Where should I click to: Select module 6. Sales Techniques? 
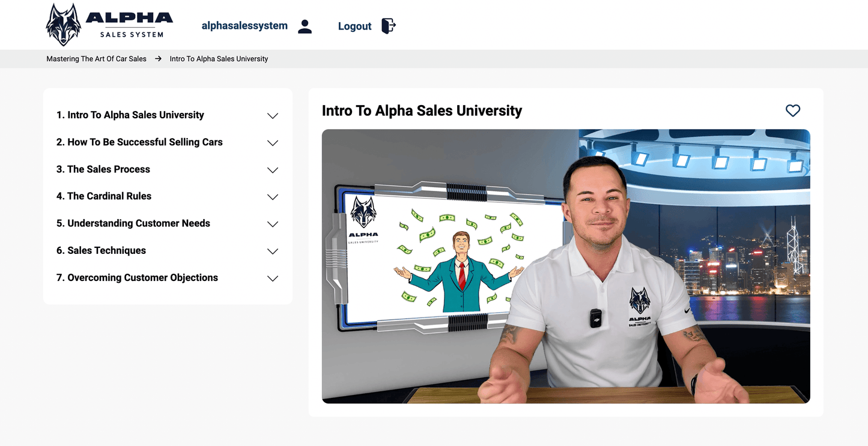click(x=101, y=251)
